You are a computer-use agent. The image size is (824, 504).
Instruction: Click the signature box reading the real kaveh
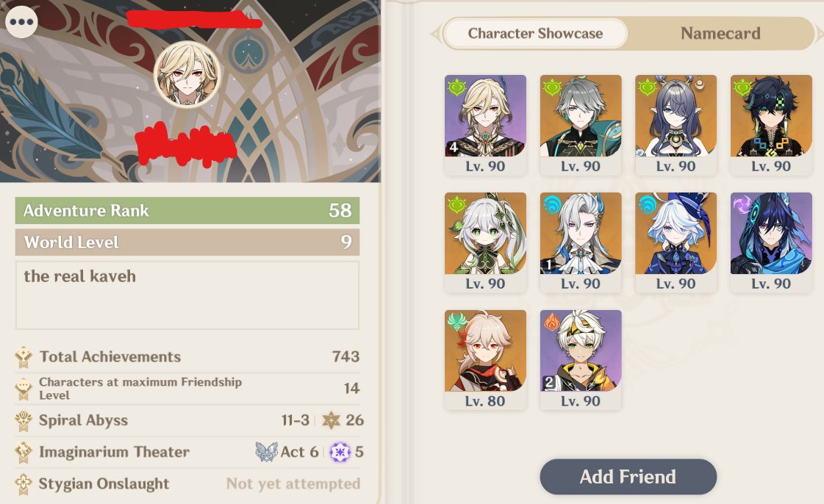[187, 295]
